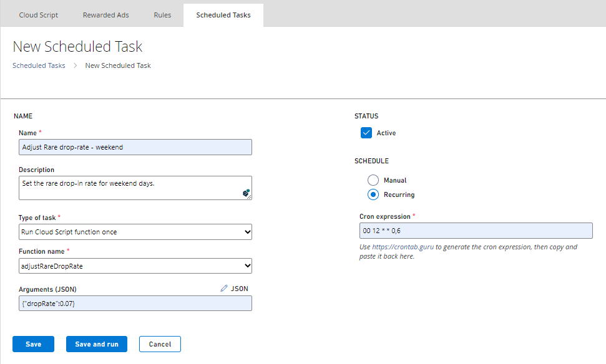
Task: Click the Scheduled Tasks breadcrumb link
Action: point(39,65)
